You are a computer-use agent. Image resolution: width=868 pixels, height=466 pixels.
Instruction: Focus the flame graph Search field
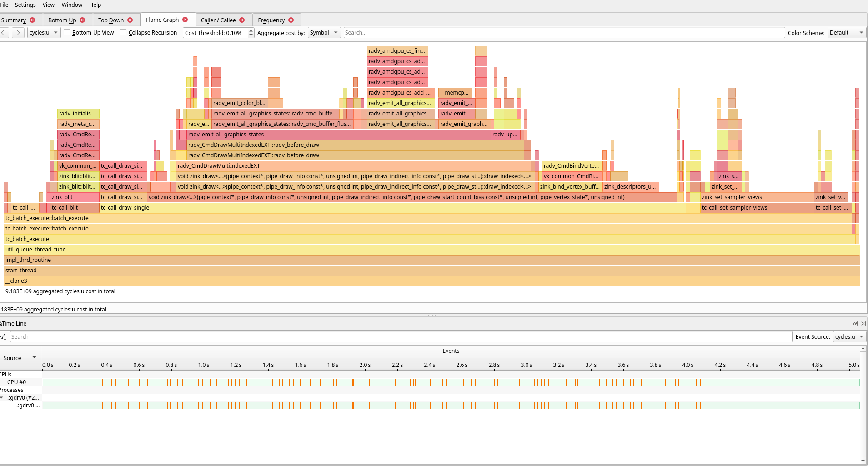click(x=564, y=33)
